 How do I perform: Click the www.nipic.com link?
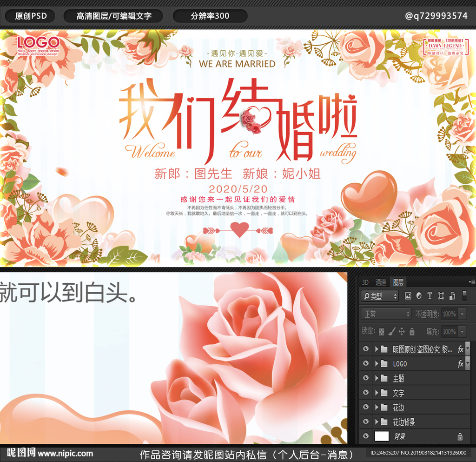(65, 453)
